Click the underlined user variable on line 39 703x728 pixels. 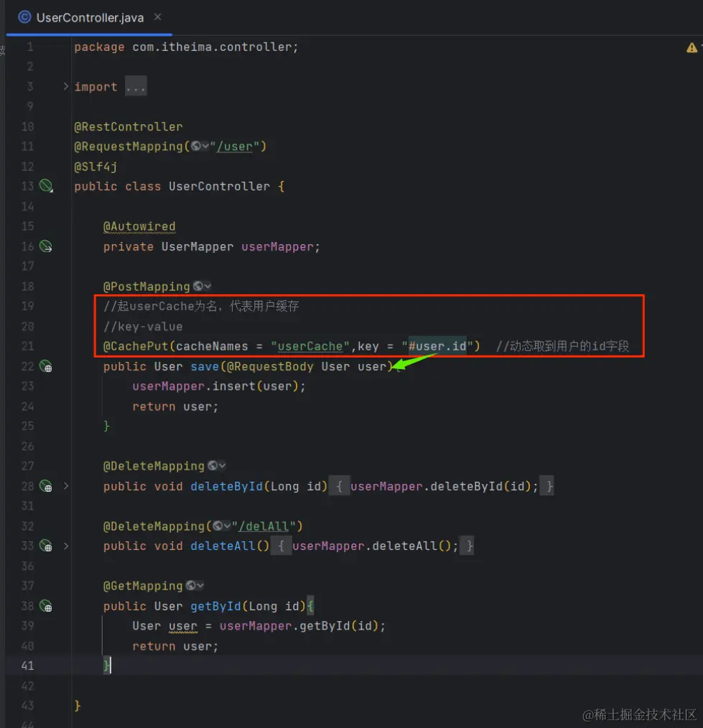(x=183, y=626)
